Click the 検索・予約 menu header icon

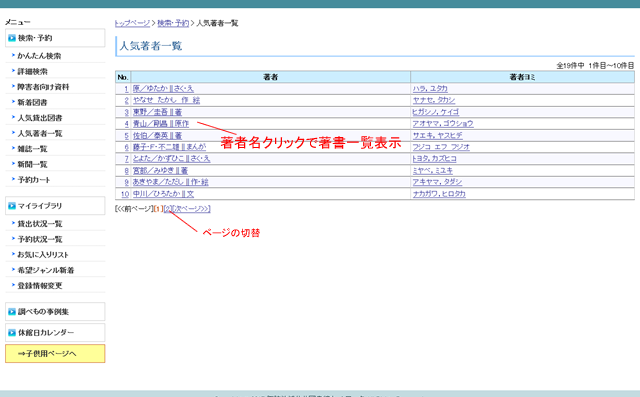tap(12, 38)
